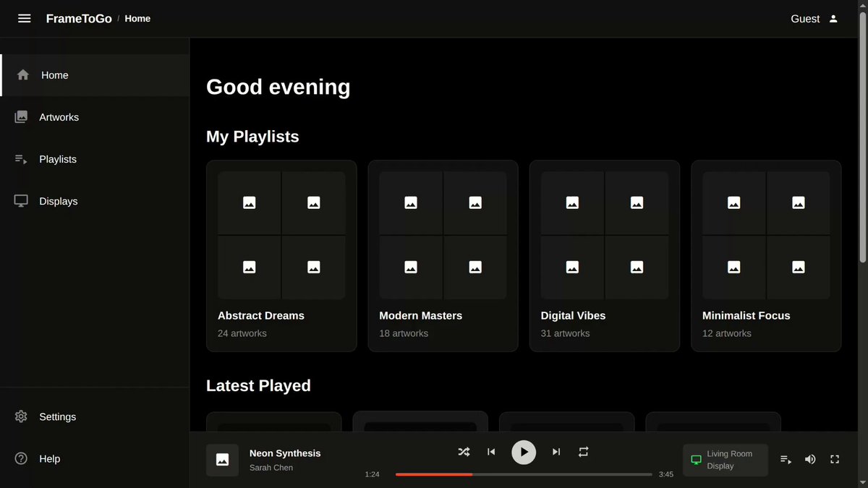Click the Minimalist Focus title
Screen dimensions: 868x488
click(x=746, y=316)
